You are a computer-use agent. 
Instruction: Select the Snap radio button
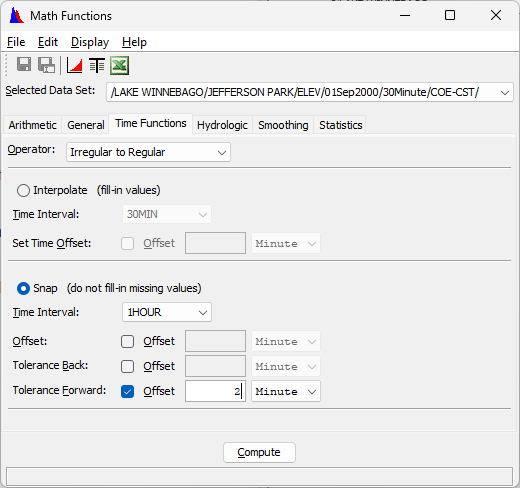[x=23, y=289]
